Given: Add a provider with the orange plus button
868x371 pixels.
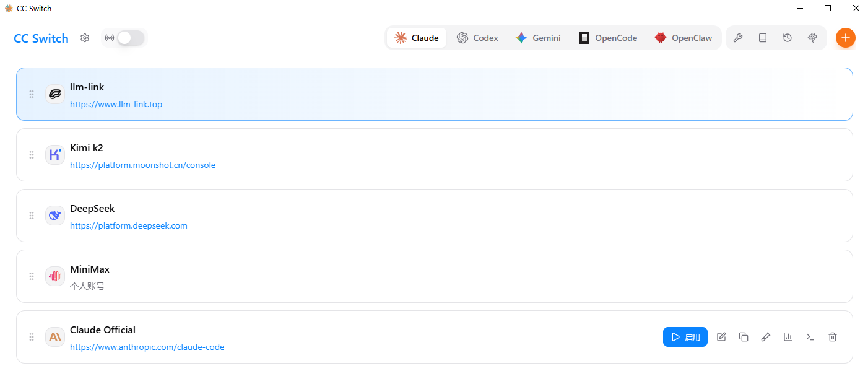Looking at the screenshot, I should [846, 38].
